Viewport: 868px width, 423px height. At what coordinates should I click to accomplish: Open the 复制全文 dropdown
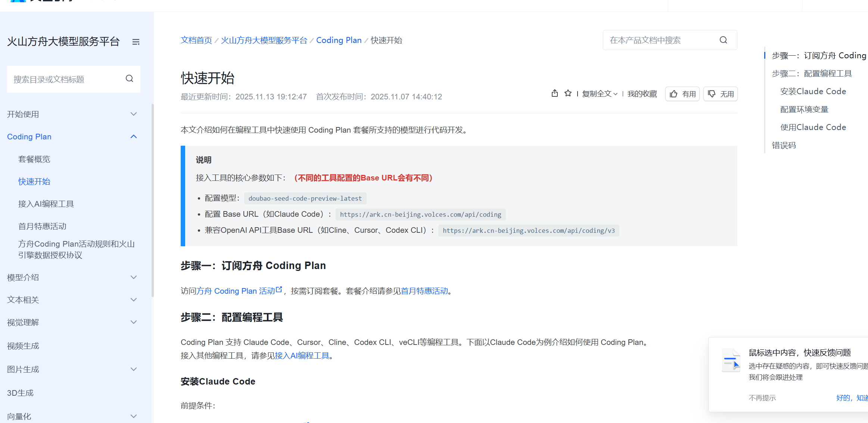600,94
